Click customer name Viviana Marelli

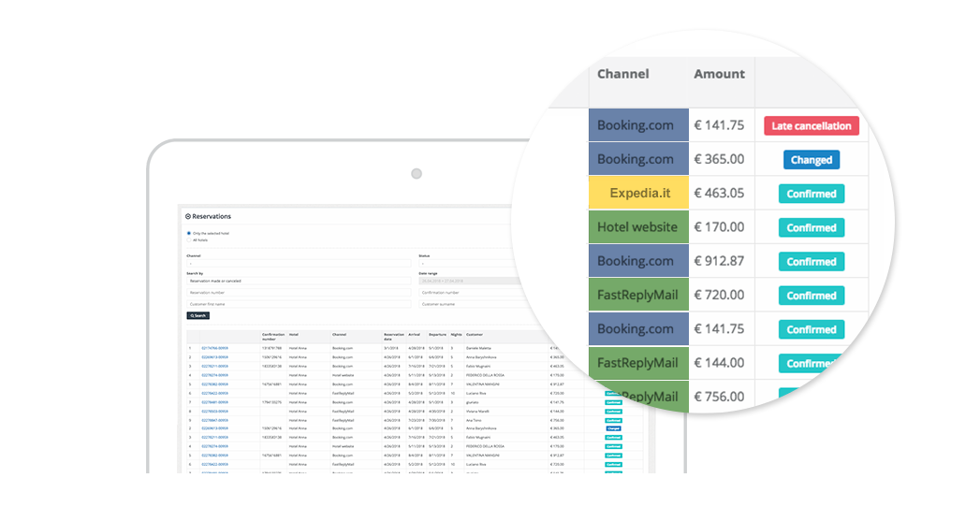476,412
